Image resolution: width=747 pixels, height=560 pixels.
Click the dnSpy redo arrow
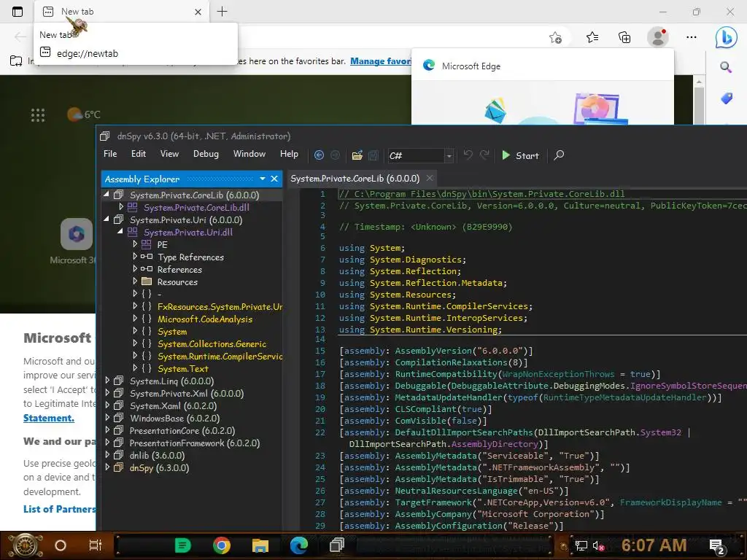pyautogui.click(x=484, y=155)
